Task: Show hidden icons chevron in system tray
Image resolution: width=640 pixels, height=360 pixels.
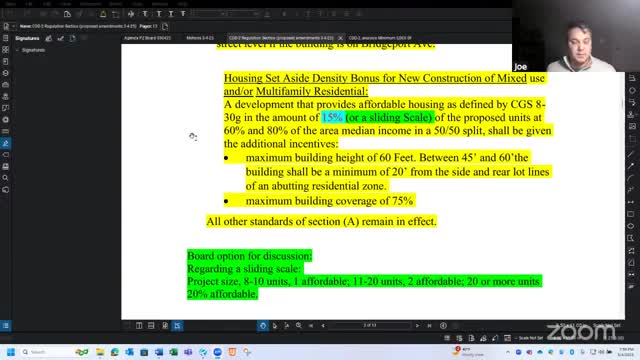Action: pos(507,352)
